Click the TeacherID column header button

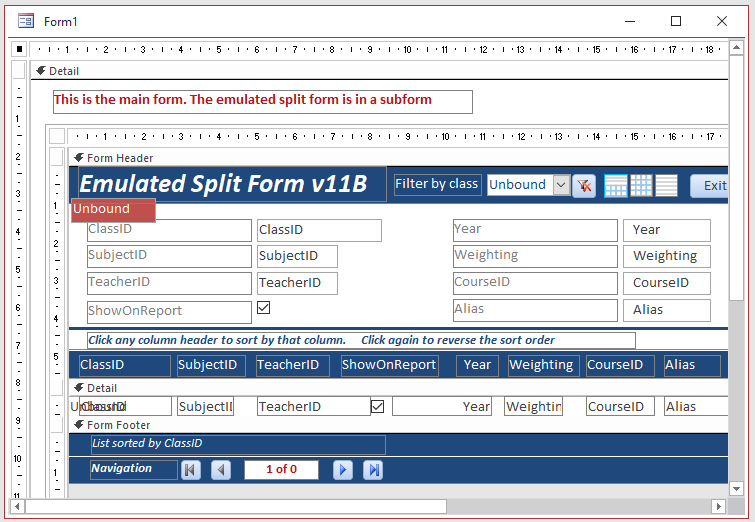pyautogui.click(x=292, y=365)
